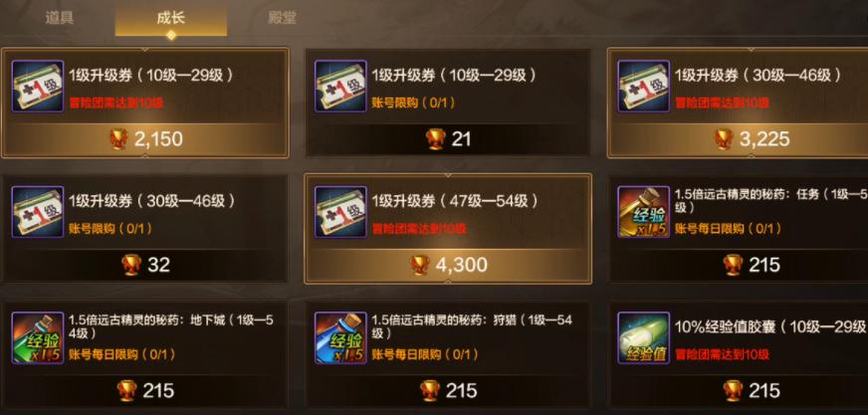Click the +1级 ticket icon priced 3,225
The width and height of the screenshot is (868, 415).
click(644, 87)
